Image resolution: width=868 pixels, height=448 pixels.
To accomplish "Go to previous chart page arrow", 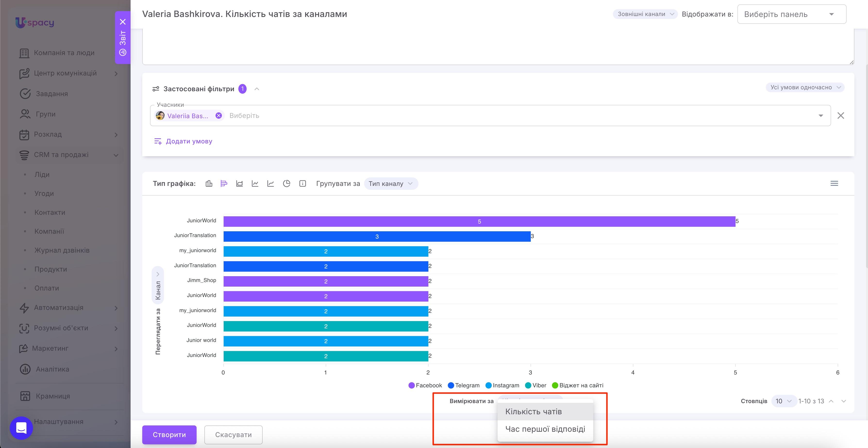I will pos(831,401).
